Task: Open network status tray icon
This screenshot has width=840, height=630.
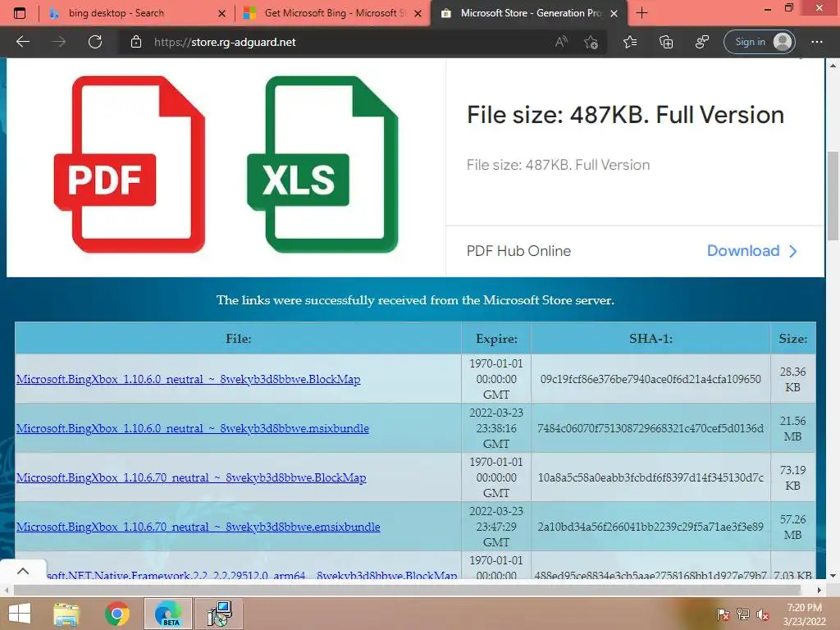Action: tap(743, 614)
